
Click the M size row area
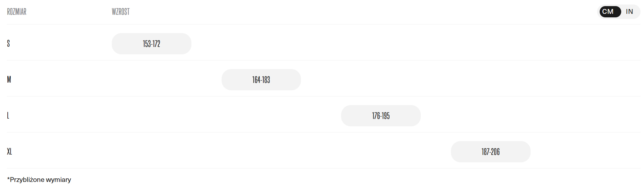418,79
